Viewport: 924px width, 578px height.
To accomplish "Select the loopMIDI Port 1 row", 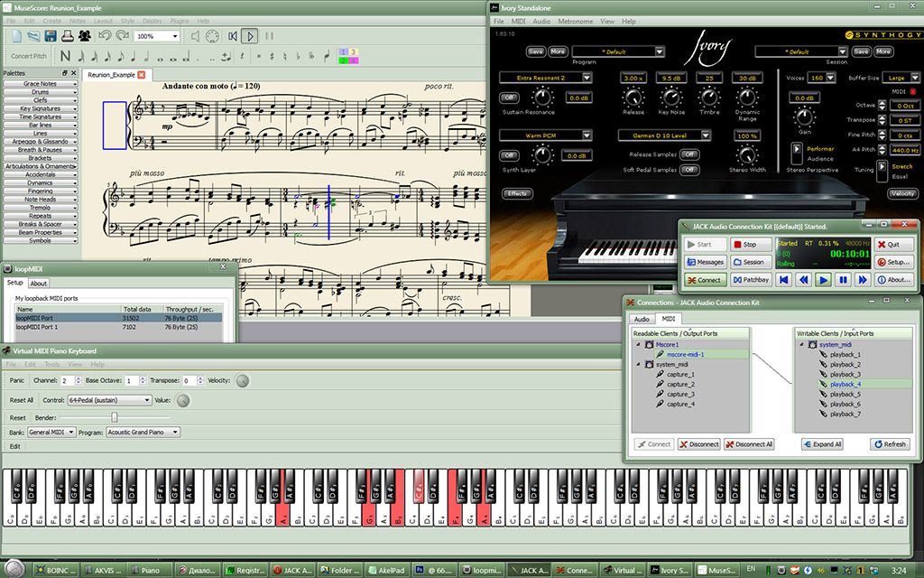I will [x=118, y=326].
